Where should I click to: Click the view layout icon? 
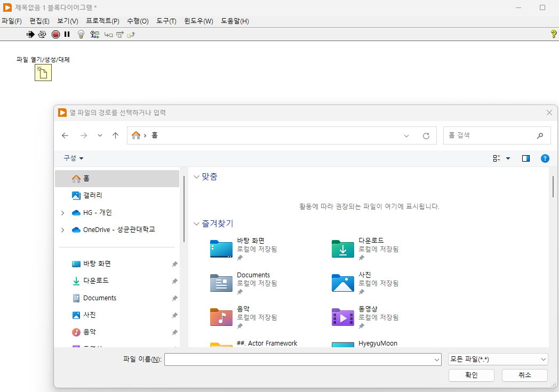[496, 158]
